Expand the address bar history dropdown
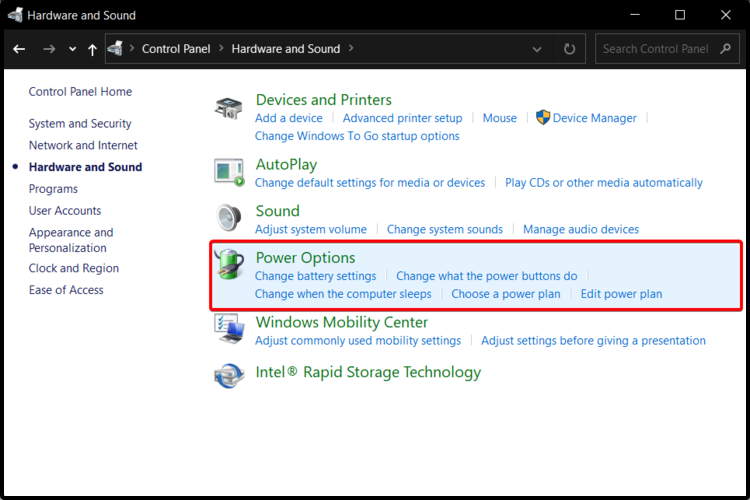750x500 pixels. [537, 49]
